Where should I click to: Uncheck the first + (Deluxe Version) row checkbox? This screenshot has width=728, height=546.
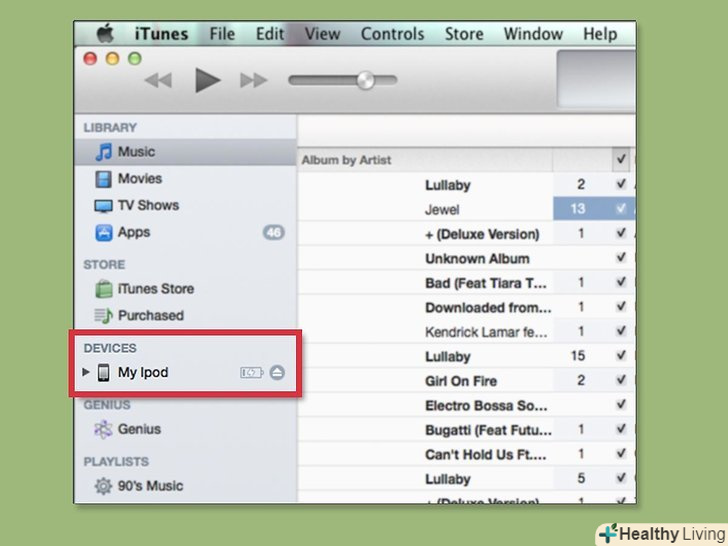[621, 233]
